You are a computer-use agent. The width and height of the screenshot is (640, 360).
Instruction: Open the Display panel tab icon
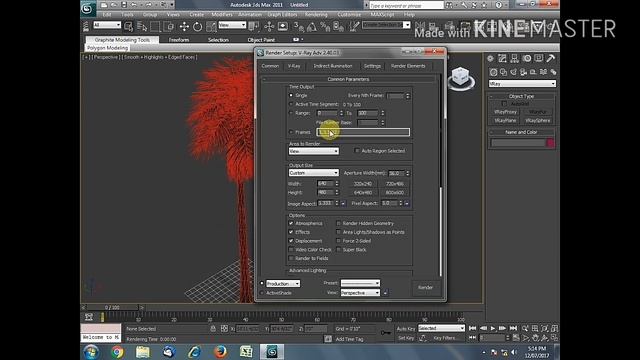pyautogui.click(x=539, y=58)
